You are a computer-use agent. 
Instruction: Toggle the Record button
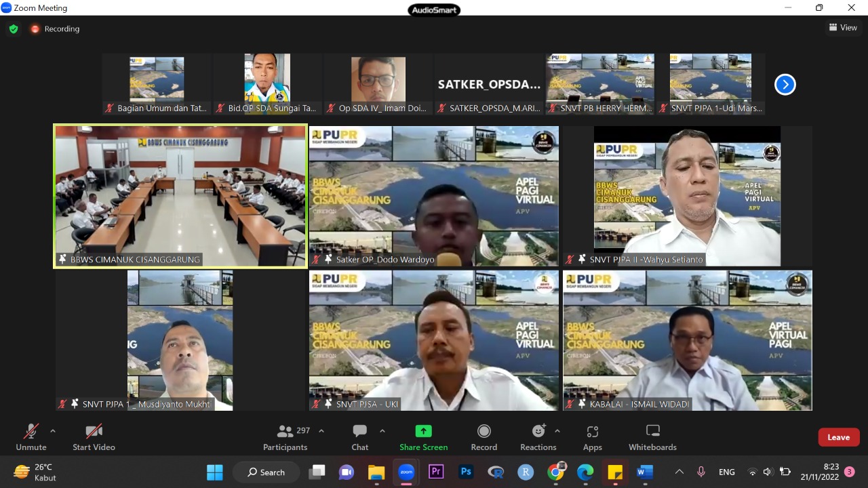tap(484, 437)
